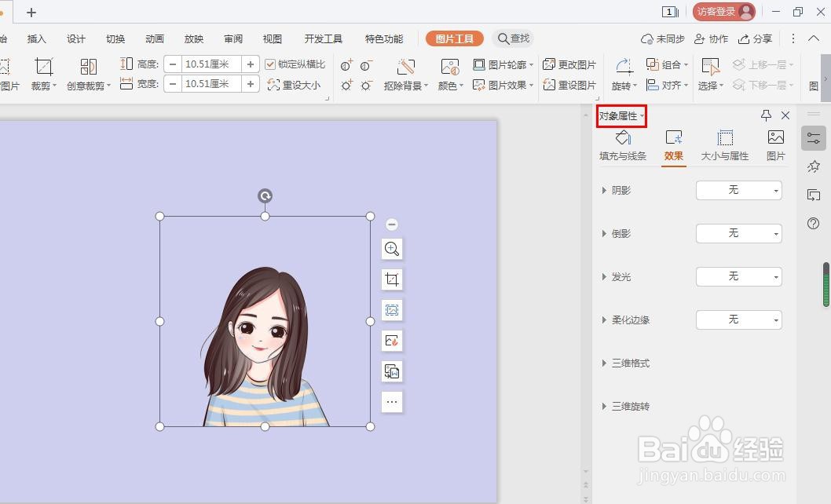The image size is (831, 504).
Task: Toggle the 锁定纵横比 lock aspect ratio checkbox
Action: 271,64
